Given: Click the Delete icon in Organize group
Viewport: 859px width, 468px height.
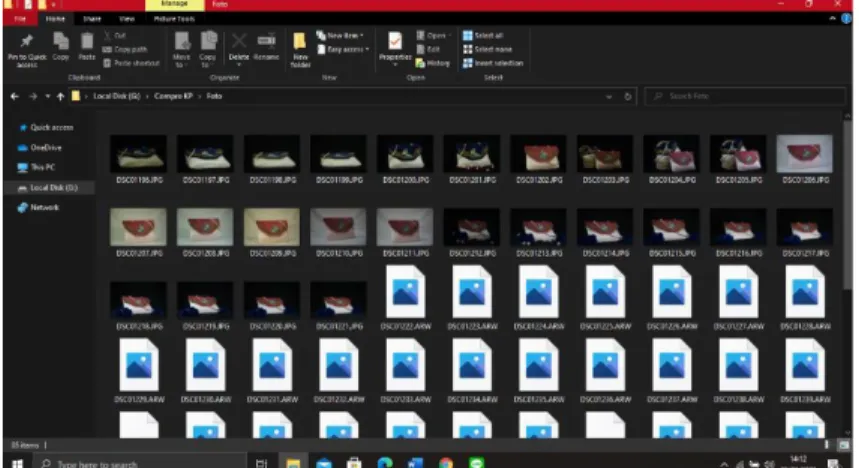Looking at the screenshot, I should point(239,41).
